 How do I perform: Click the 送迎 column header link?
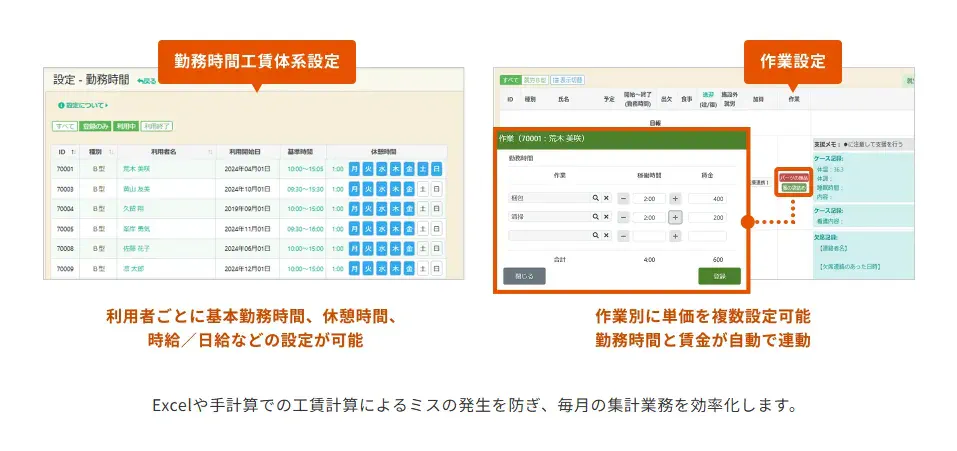708,95
